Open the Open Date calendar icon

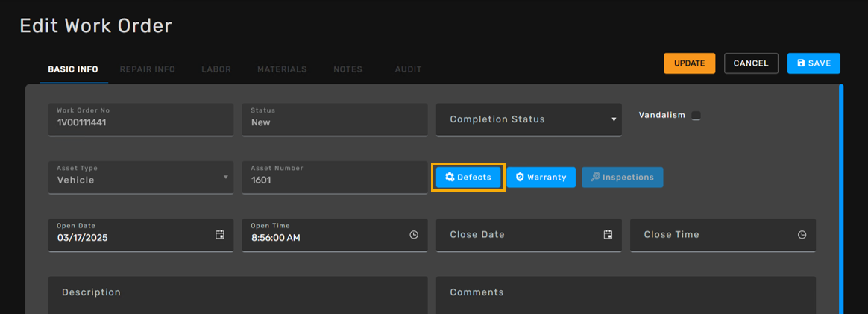(x=220, y=235)
